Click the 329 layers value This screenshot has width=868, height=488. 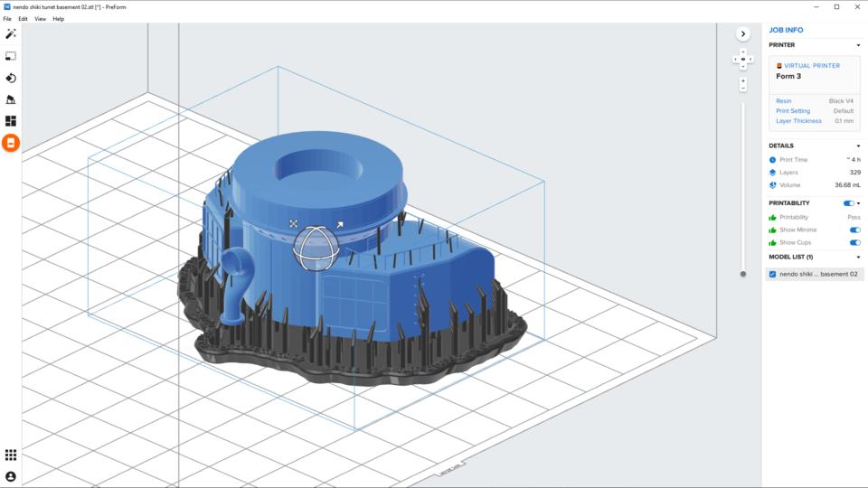coord(854,173)
